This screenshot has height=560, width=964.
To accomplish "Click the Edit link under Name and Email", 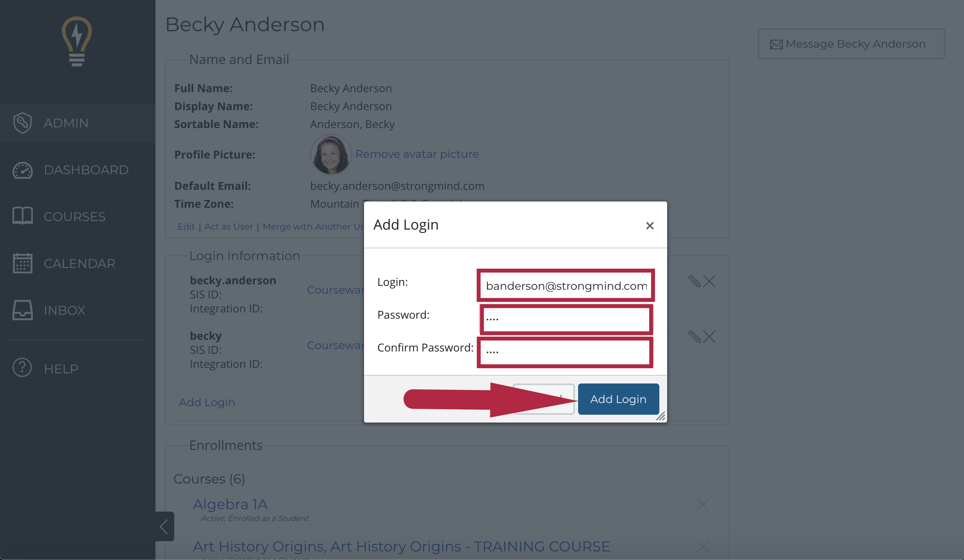I will [186, 226].
